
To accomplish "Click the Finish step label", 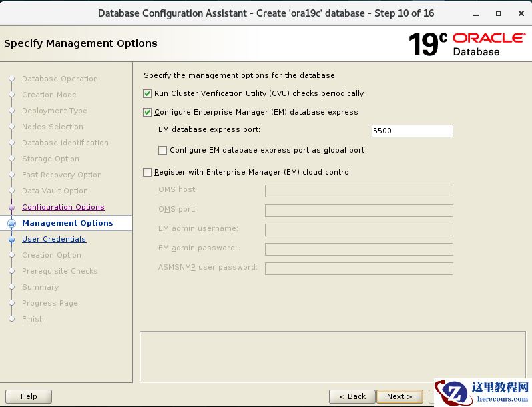I will pos(33,319).
